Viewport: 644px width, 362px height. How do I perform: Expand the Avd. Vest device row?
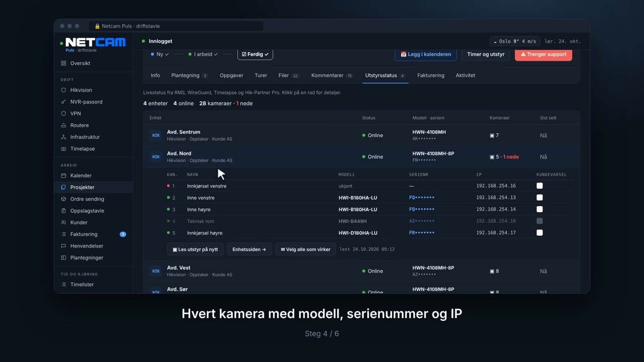(x=361, y=271)
